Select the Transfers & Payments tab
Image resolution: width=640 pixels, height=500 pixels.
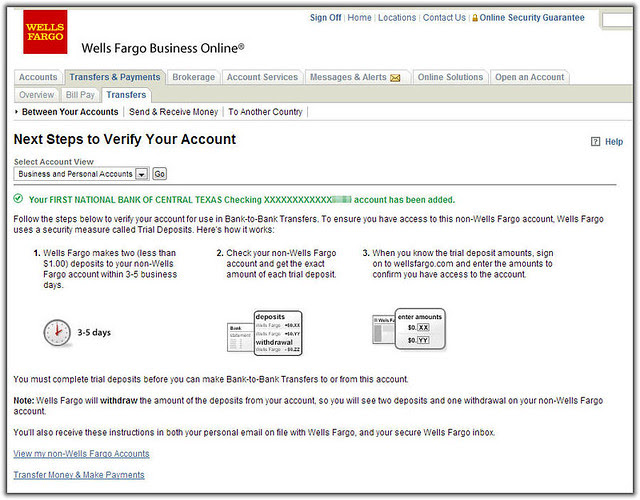click(x=115, y=77)
